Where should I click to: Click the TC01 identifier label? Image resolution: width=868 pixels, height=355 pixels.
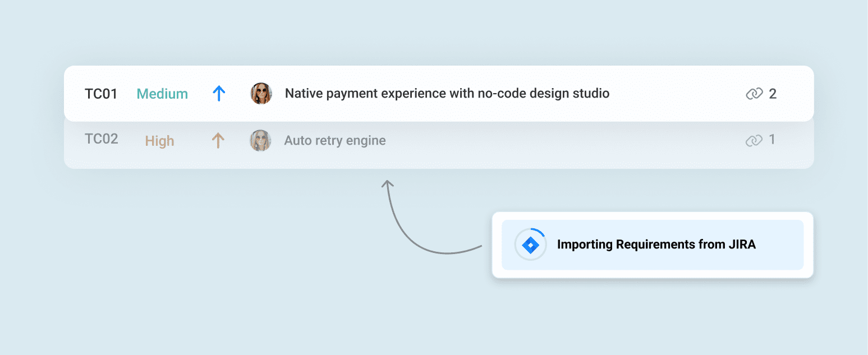[x=102, y=94]
